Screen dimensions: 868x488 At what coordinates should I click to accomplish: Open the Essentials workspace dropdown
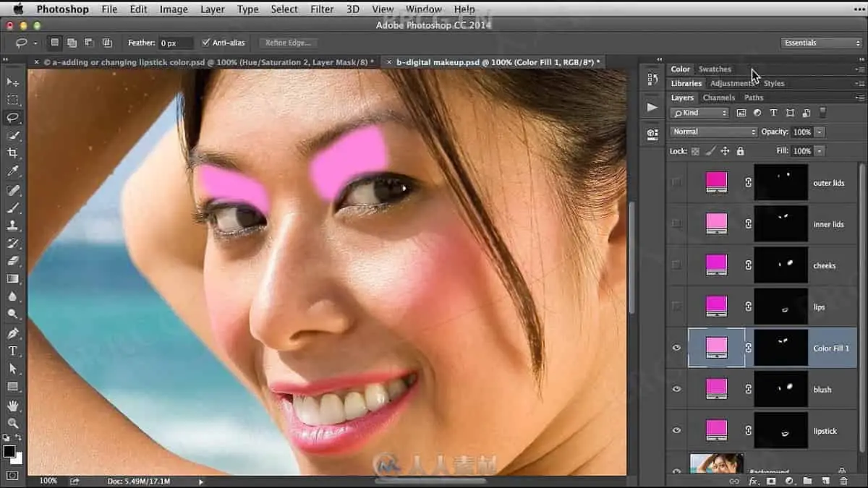click(822, 43)
